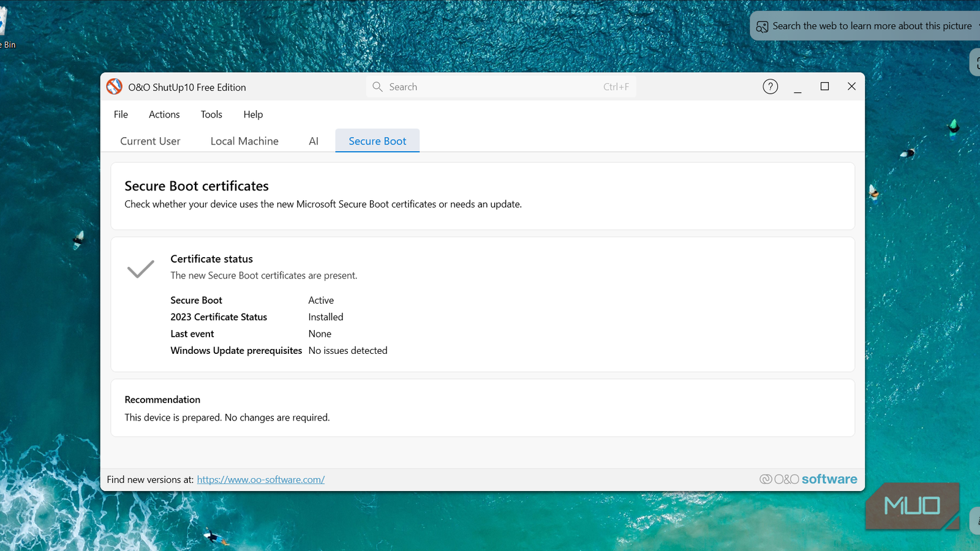980x551 pixels.
Task: Click the certificate status checkmark icon
Action: pyautogui.click(x=140, y=268)
